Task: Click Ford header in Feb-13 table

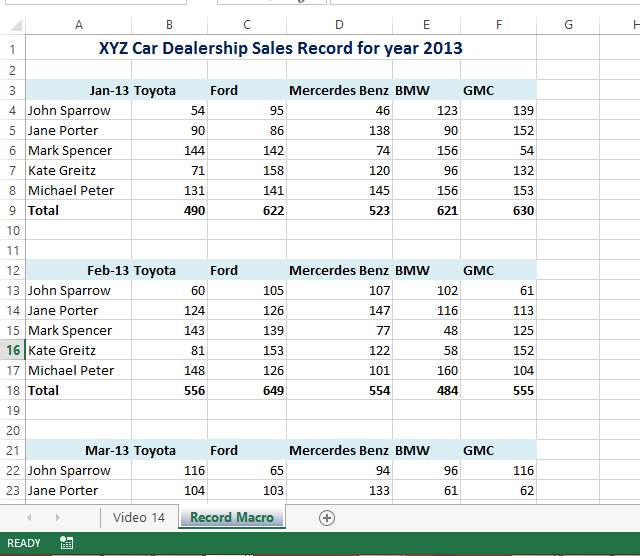Action: pos(247,270)
